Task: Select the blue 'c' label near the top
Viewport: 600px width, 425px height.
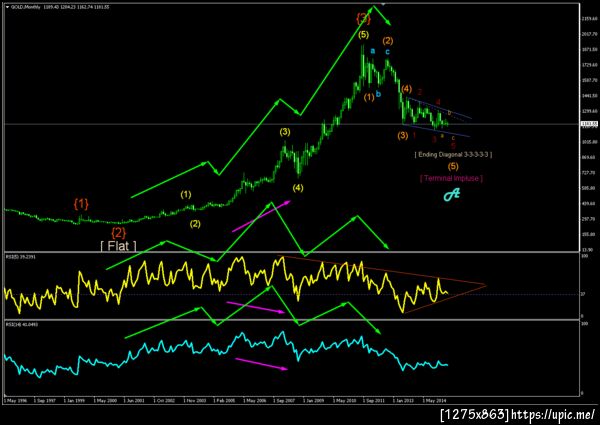Action: (388, 52)
